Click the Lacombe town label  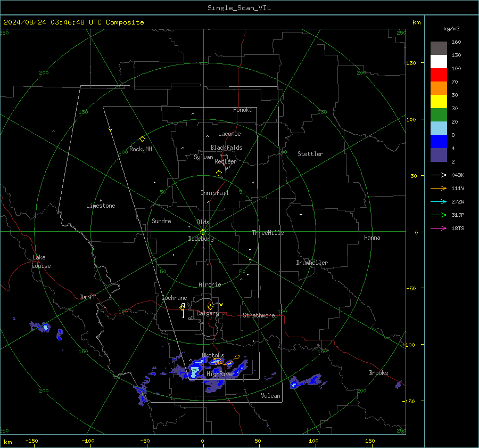[x=229, y=134]
